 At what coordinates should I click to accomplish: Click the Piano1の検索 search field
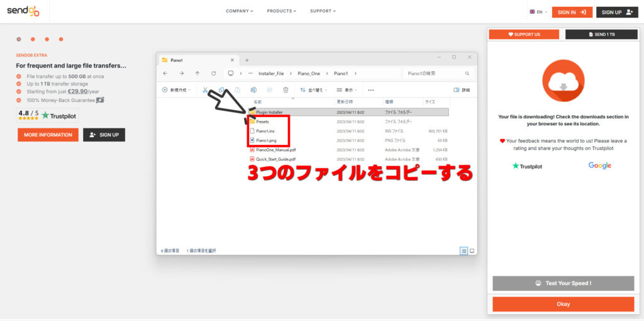click(434, 74)
